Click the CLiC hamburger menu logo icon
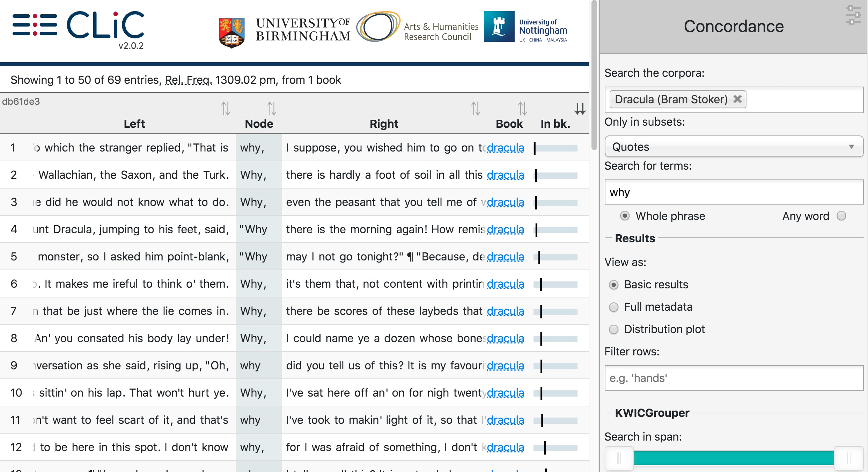Screen dimensions: 868x472 coord(35,25)
